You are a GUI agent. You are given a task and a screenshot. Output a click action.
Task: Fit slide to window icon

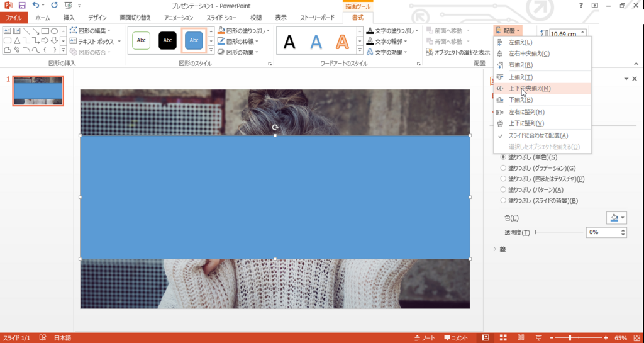click(x=636, y=338)
